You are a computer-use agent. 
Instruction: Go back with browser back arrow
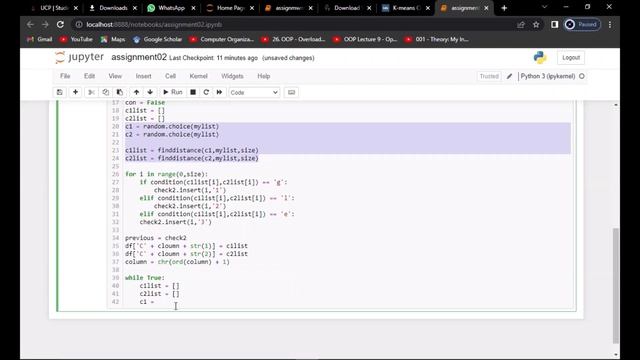(30, 24)
